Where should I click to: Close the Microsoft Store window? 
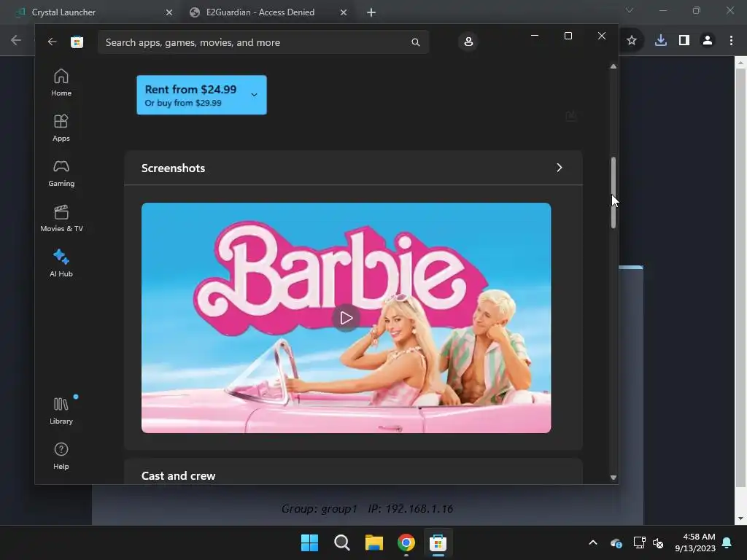pyautogui.click(x=602, y=36)
